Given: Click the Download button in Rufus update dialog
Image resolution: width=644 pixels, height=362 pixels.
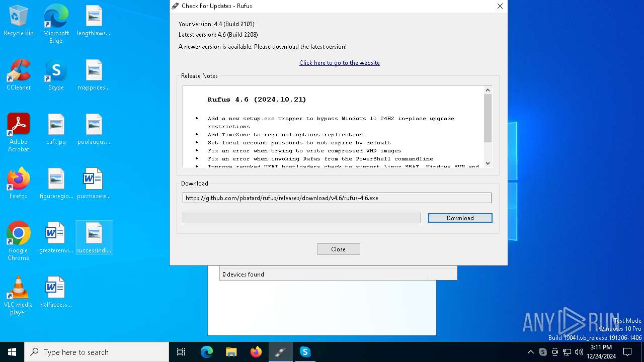Looking at the screenshot, I should click(x=460, y=218).
